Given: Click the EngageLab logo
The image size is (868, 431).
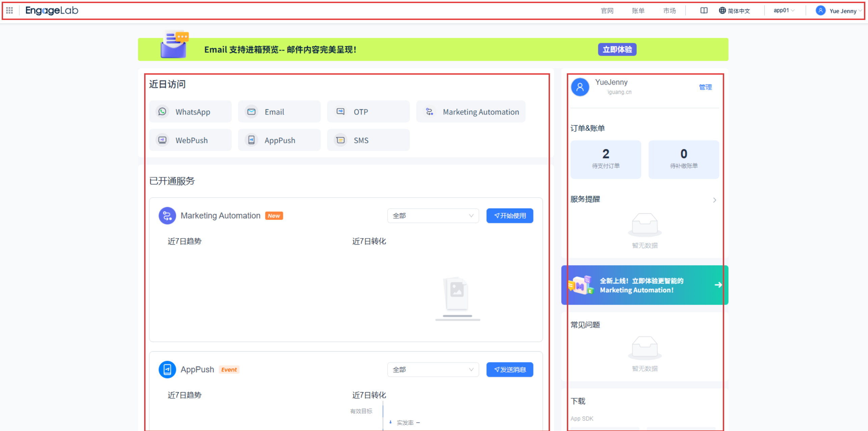Looking at the screenshot, I should [x=52, y=10].
